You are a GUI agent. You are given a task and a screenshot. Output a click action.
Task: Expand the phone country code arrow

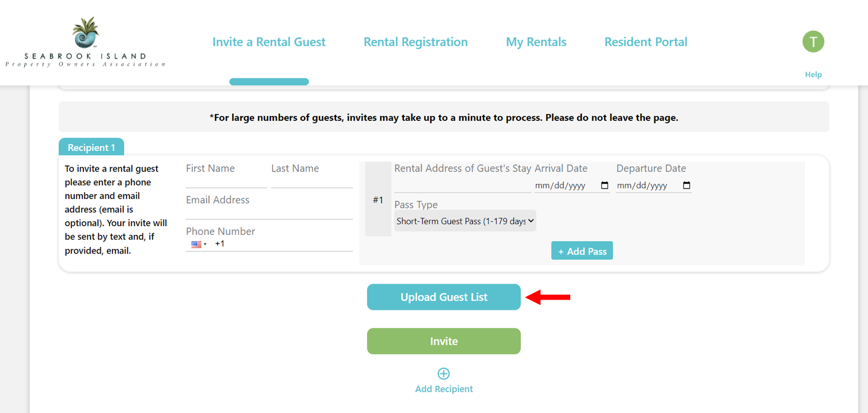205,244
